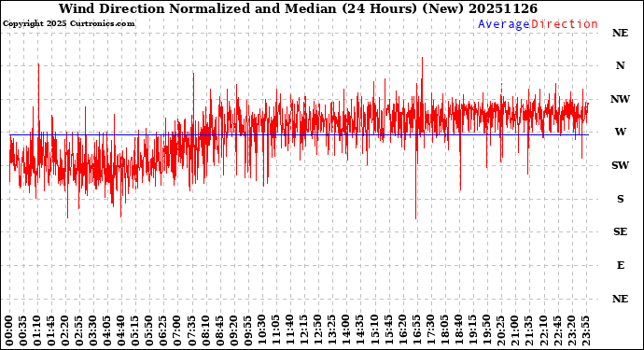Click the 08:10 time axis label
This screenshot has width=644, height=350.
point(205,330)
